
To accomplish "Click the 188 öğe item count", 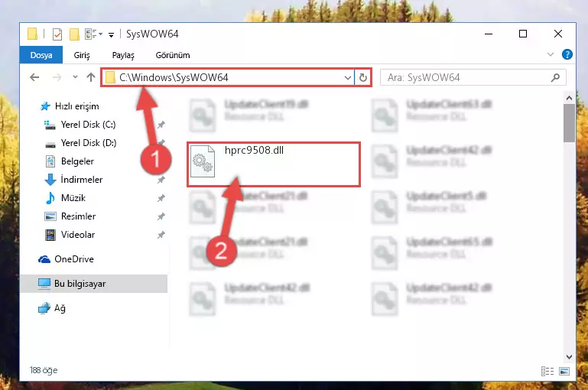I will 44,370.
